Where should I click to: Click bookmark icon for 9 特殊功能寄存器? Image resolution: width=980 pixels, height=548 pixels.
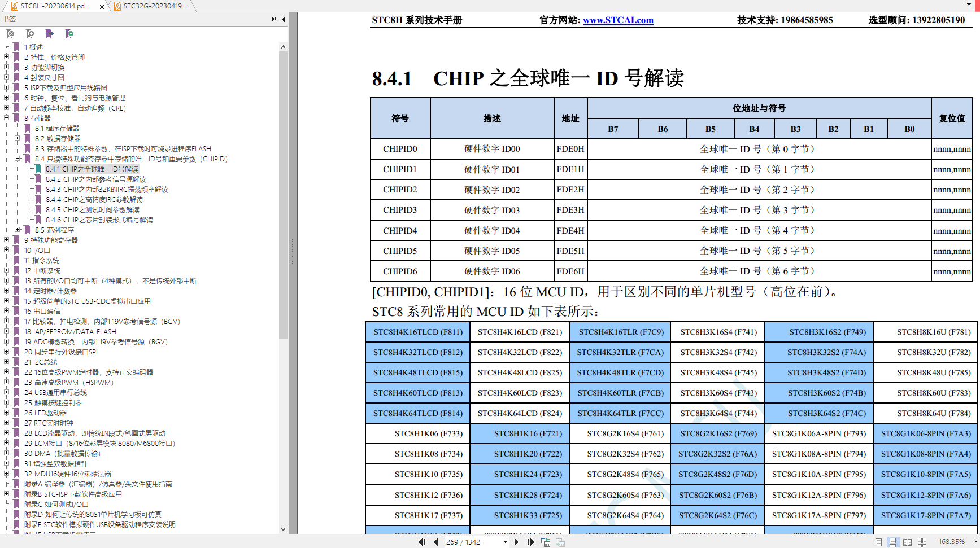click(16, 240)
